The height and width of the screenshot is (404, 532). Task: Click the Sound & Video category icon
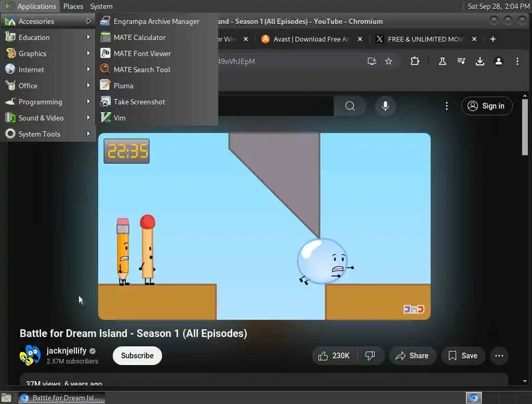pyautogui.click(x=10, y=117)
